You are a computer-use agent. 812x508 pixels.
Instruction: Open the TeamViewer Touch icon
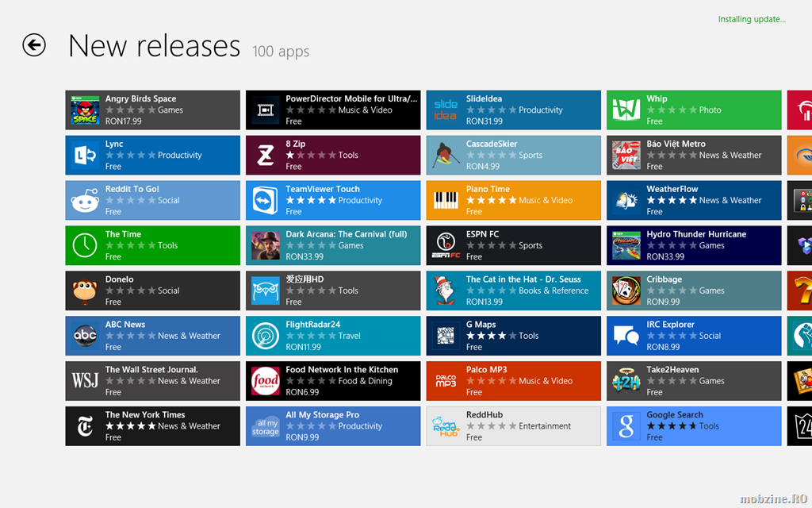point(265,200)
